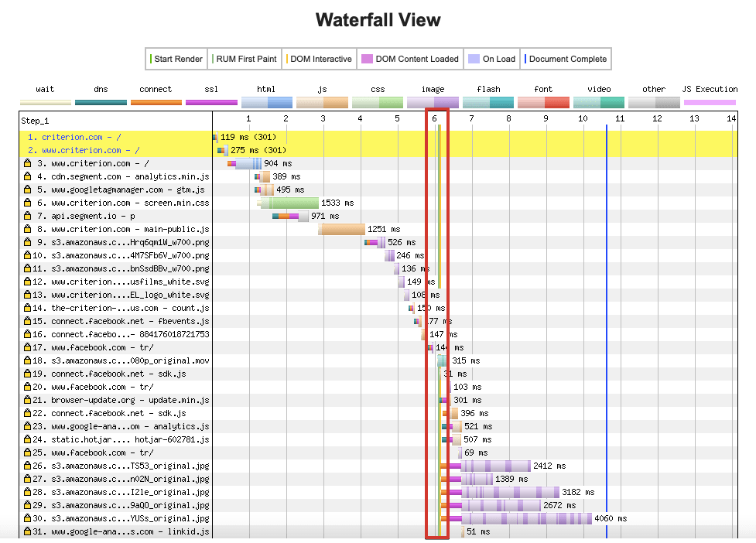Click the Start Render legend entry
This screenshot has width=756, height=543.
pos(176,59)
